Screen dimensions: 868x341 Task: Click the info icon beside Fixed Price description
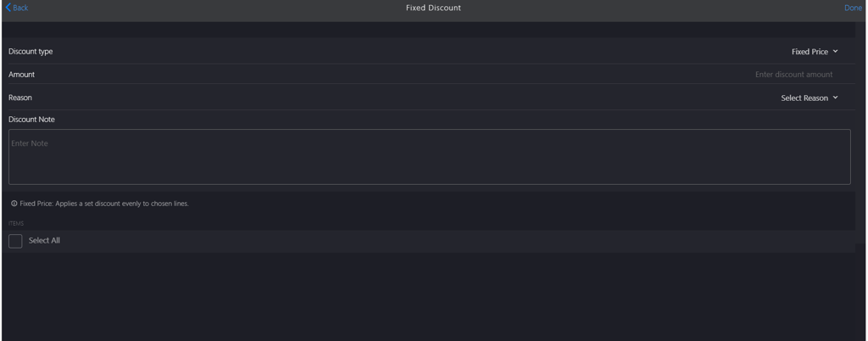[x=14, y=204]
